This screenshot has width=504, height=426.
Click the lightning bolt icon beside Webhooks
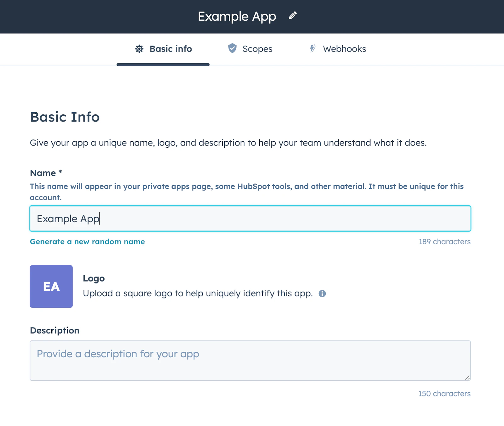pos(312,48)
